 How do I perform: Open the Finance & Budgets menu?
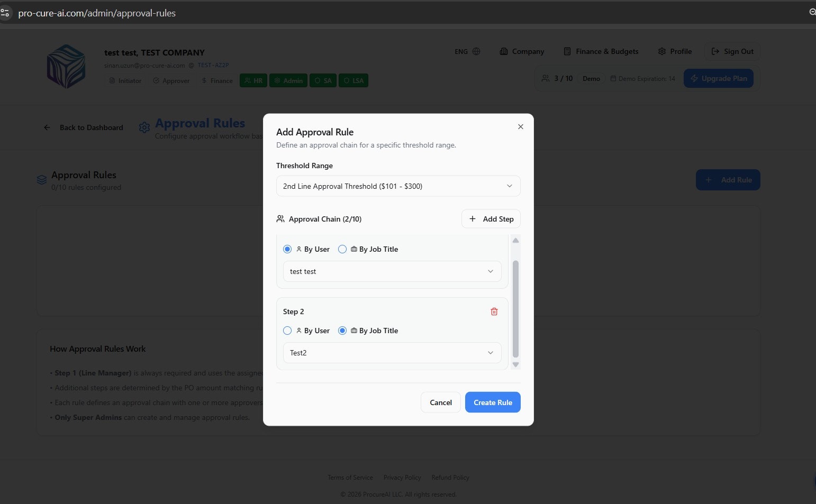[601, 51]
